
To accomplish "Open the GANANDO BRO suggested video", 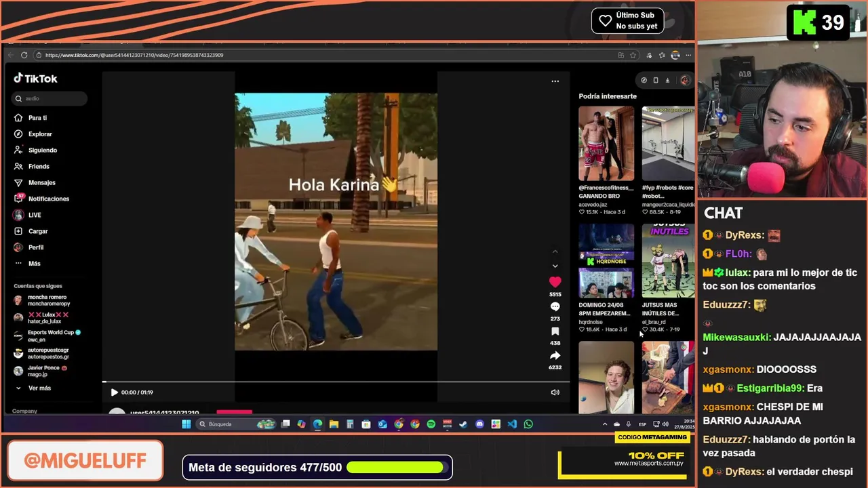I will [x=606, y=144].
